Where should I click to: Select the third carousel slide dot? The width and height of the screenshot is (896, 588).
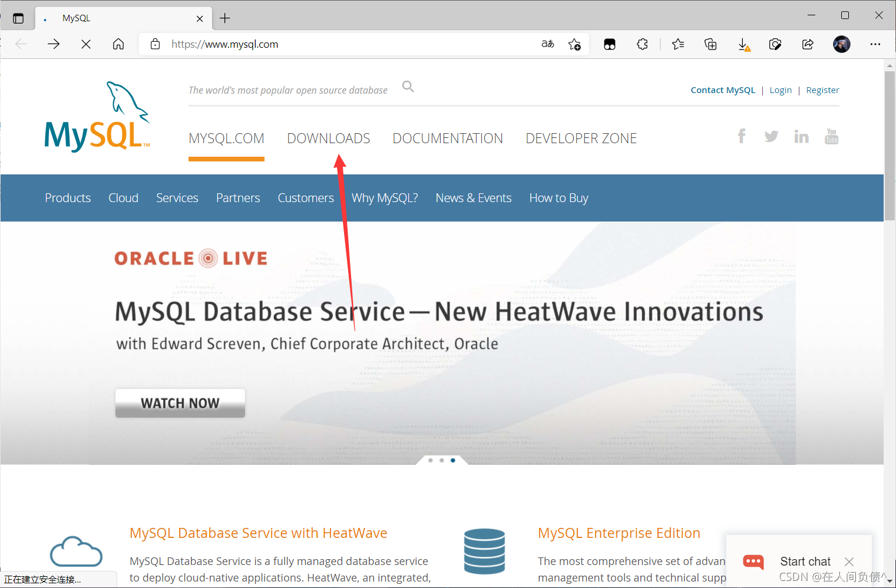(x=453, y=460)
